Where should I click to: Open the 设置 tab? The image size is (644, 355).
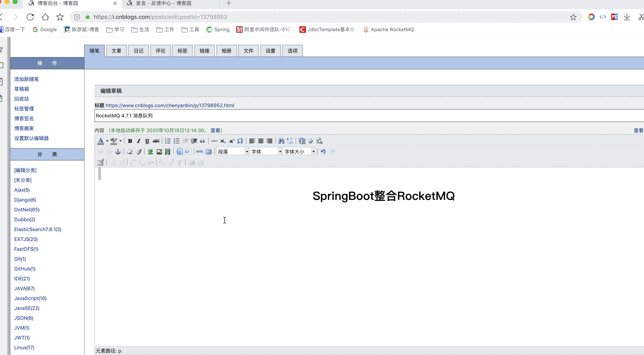point(270,51)
